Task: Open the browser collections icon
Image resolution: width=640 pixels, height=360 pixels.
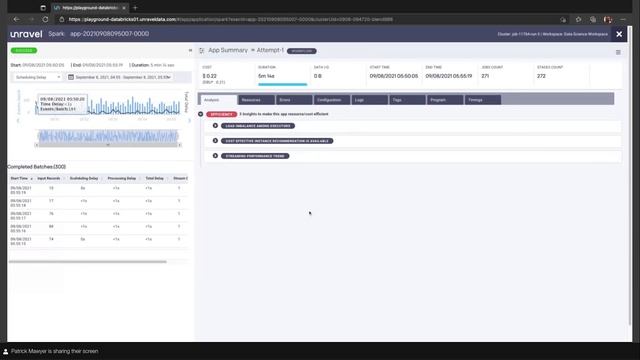Action: pyautogui.click(x=593, y=19)
